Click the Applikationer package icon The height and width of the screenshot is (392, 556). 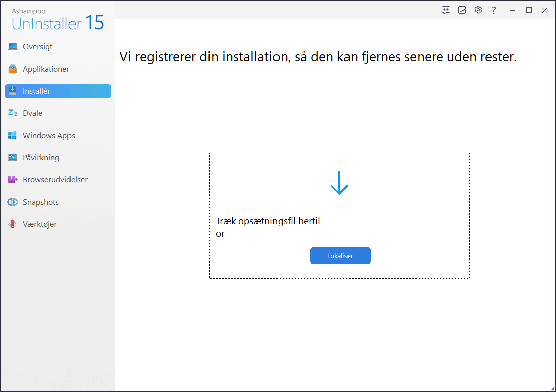coord(13,69)
